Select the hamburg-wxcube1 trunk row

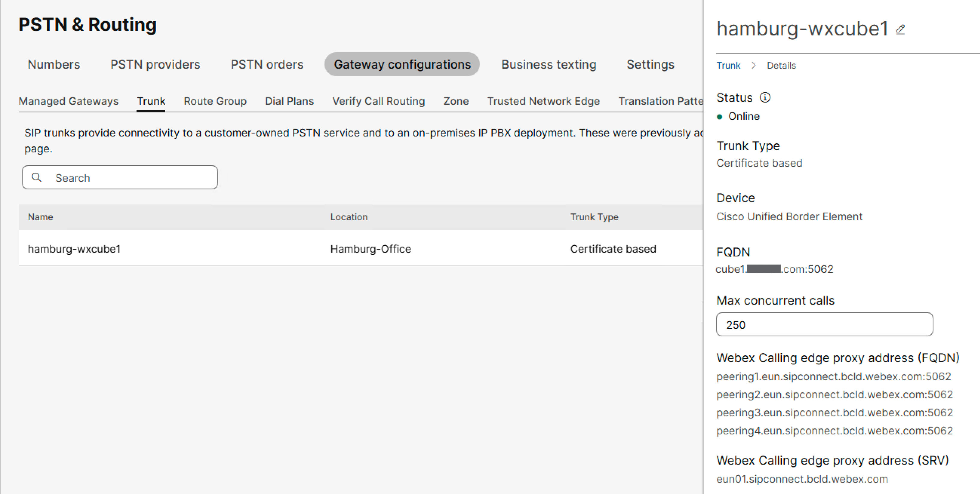click(74, 249)
